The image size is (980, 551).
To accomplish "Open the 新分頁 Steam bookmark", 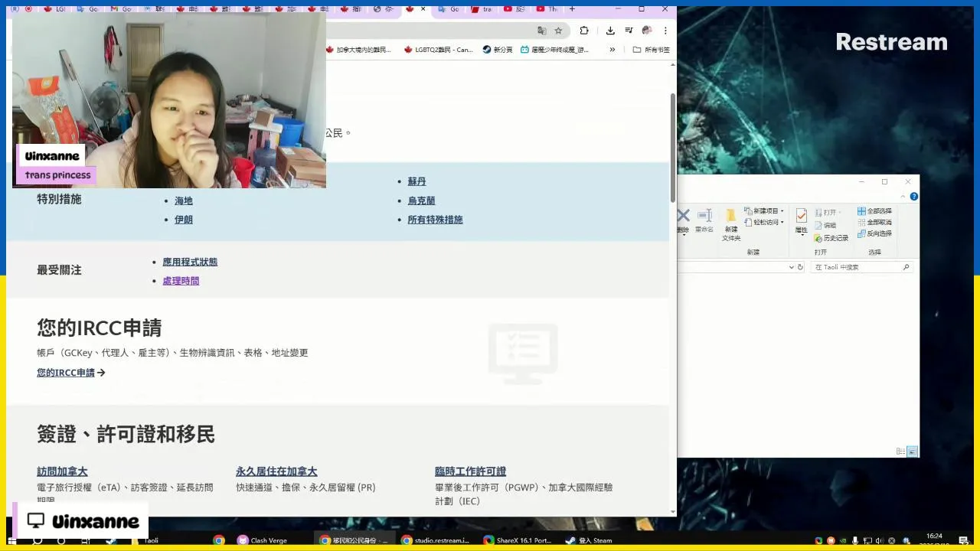I will click(498, 50).
